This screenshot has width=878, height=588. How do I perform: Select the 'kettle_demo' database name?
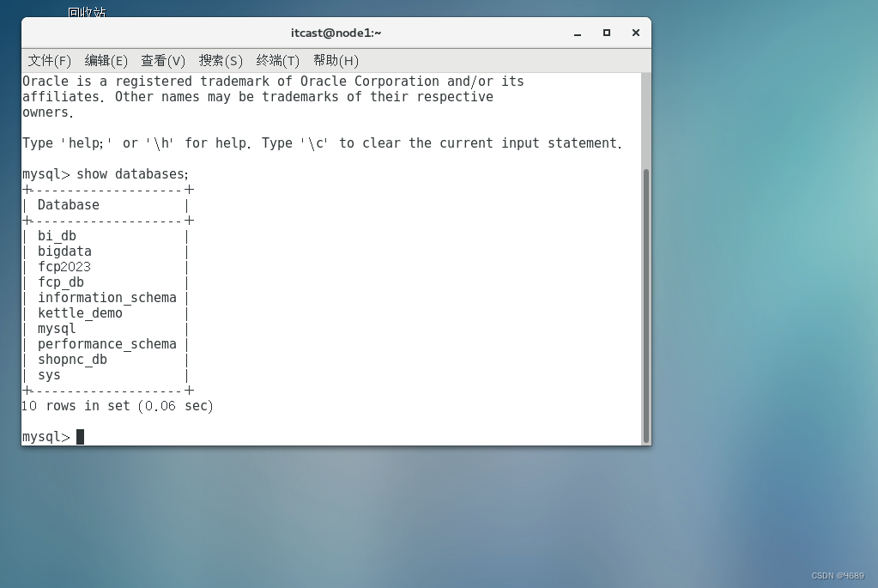pyautogui.click(x=80, y=312)
